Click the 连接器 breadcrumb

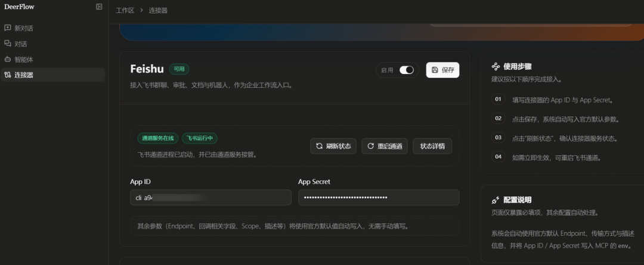pyautogui.click(x=158, y=10)
